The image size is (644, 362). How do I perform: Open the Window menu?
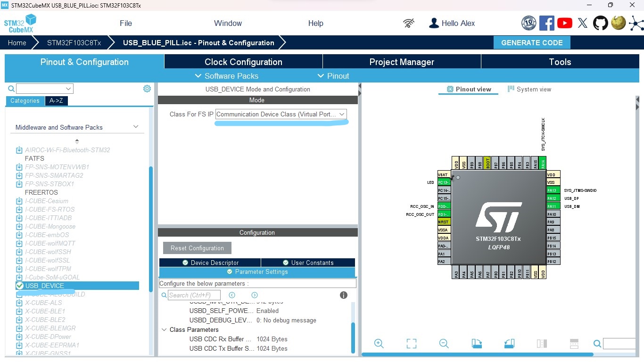(228, 23)
